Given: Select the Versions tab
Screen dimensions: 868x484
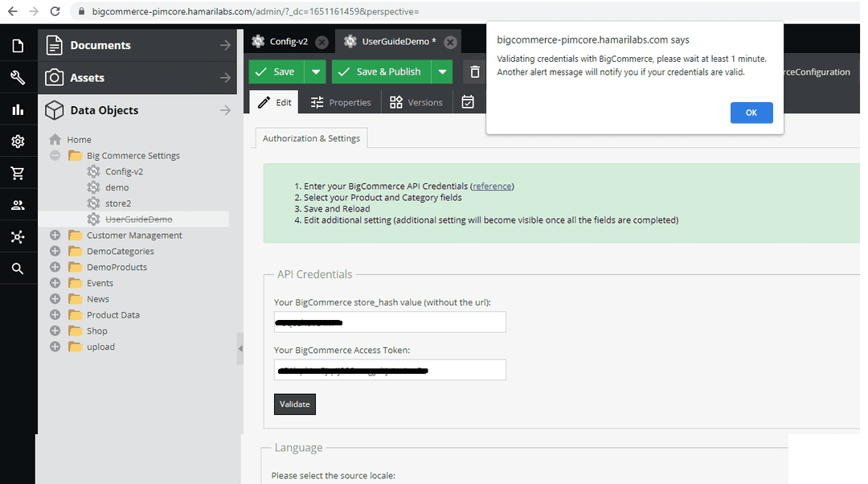Looking at the screenshot, I should (416, 102).
